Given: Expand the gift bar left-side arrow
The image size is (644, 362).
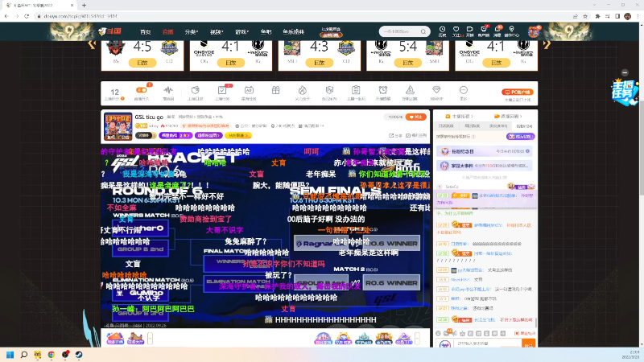Looking at the screenshot, I should (x=150, y=339).
